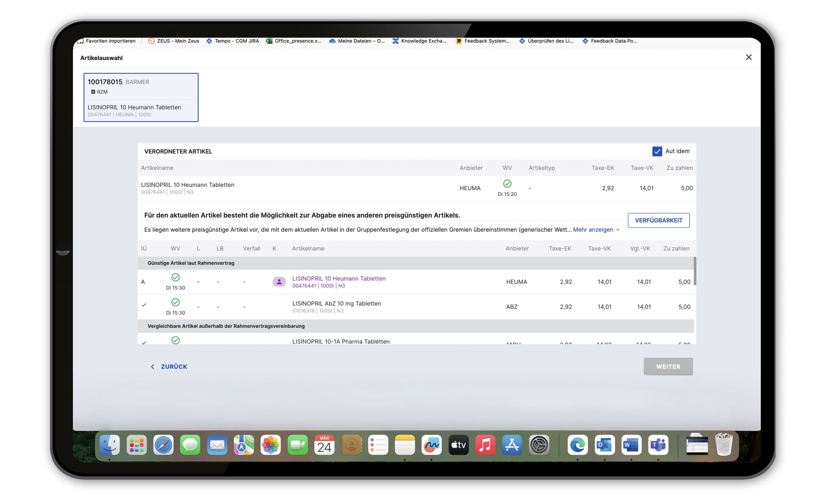Image resolution: width=815 pixels, height=504 pixels.
Task: Click the RZM document icon on the card
Action: (93, 92)
